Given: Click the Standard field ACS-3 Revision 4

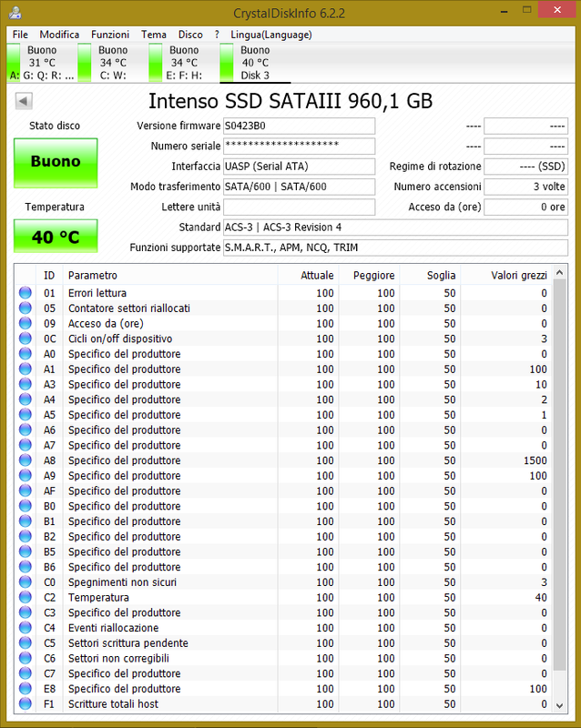Looking at the screenshot, I should point(395,227).
